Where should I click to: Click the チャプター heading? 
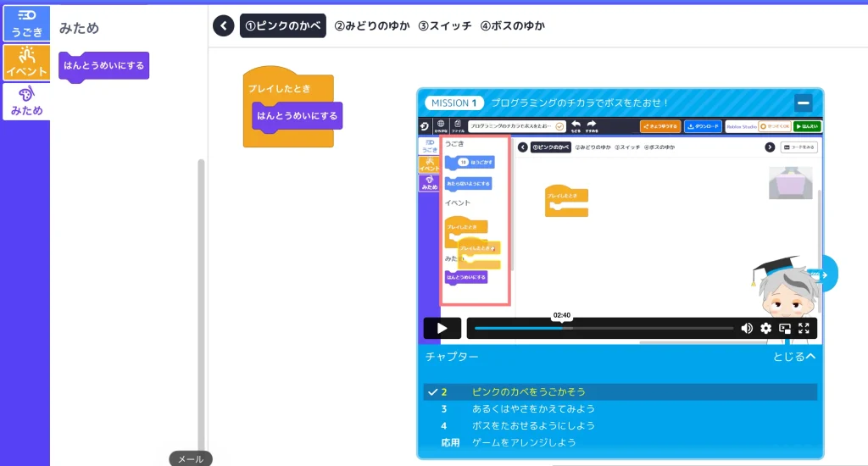tap(452, 357)
